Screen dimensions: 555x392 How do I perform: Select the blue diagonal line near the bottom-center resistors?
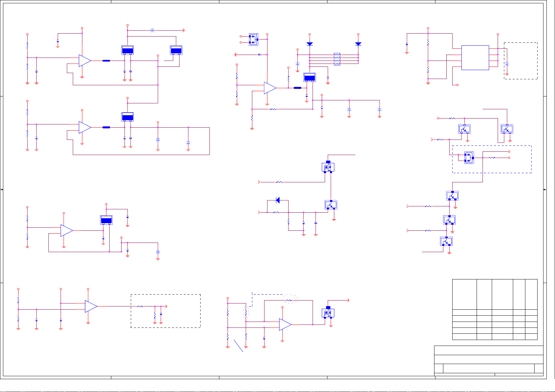point(238,346)
